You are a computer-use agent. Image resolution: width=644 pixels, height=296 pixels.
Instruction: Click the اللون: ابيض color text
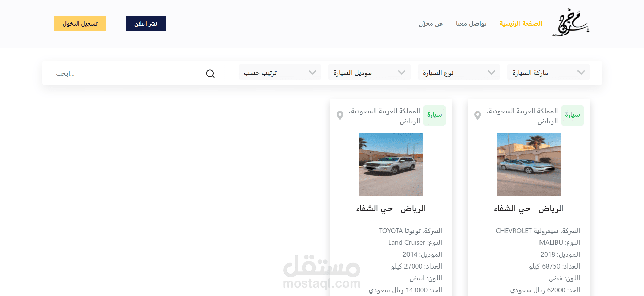(426, 278)
